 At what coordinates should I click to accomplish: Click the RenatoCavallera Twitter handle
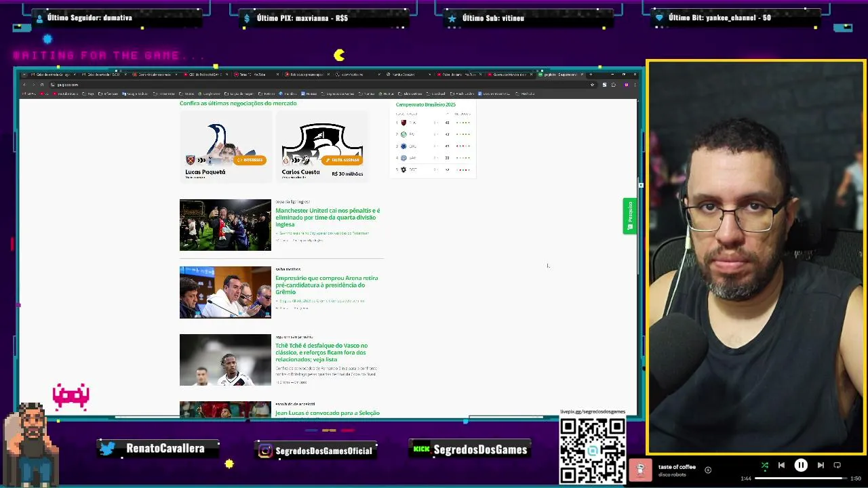click(x=159, y=449)
